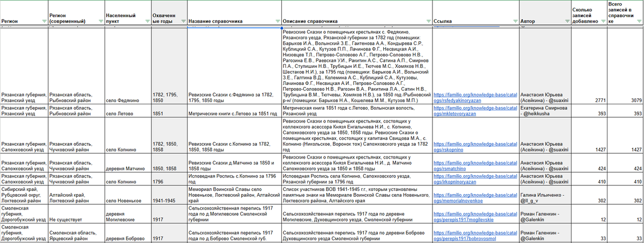Select the author cell Галина Ильиченко - @ll_g_v
644x243 pixels.
(544, 195)
